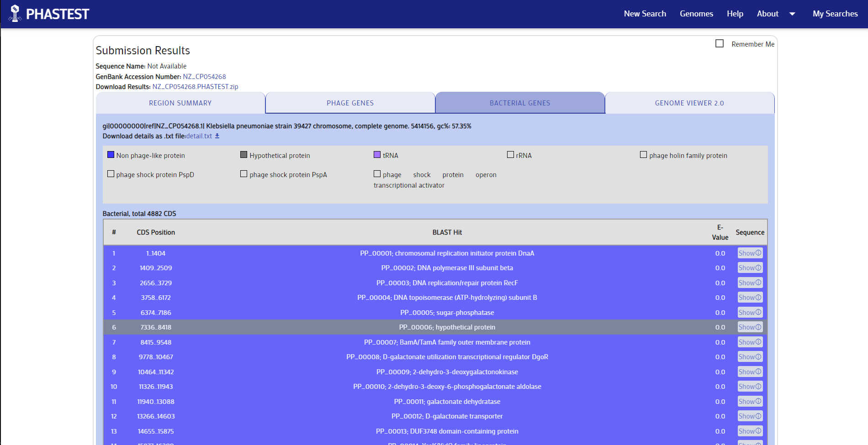Switch to the Phage Genes tab
This screenshot has width=868, height=445.
click(x=350, y=103)
